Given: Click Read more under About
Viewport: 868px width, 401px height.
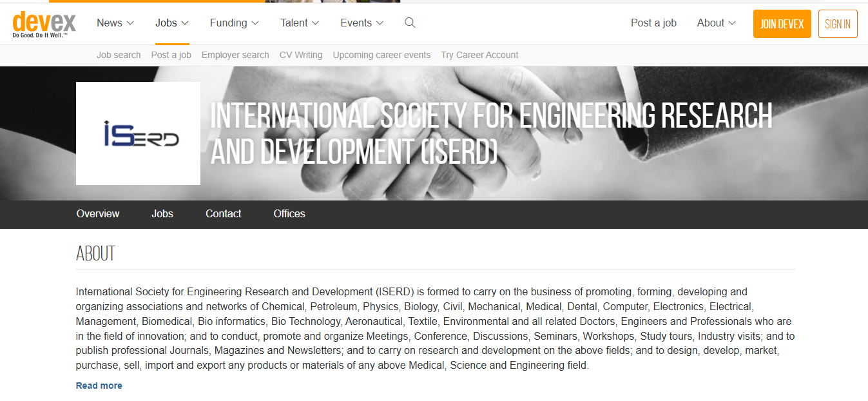Looking at the screenshot, I should point(99,386).
